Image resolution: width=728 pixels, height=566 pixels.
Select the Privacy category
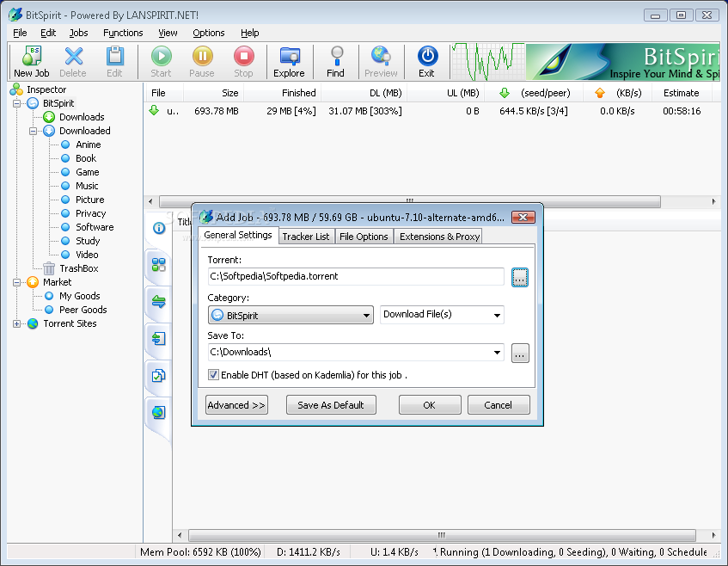pos(90,213)
